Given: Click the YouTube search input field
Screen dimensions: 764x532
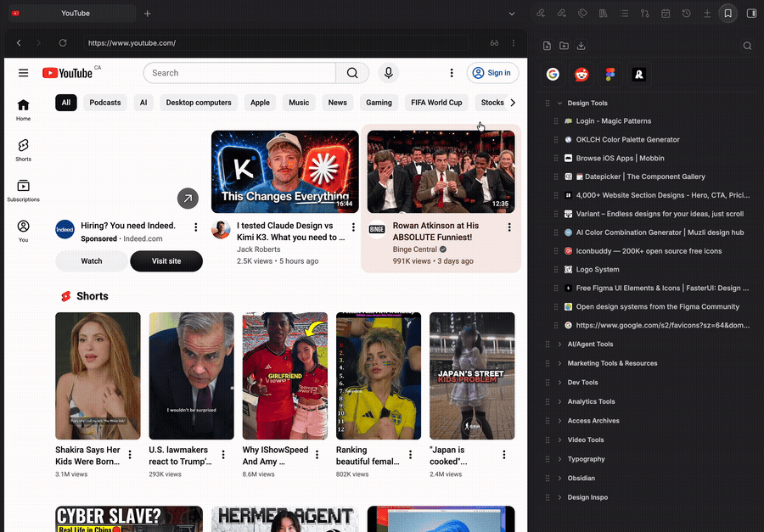Looking at the screenshot, I should pyautogui.click(x=239, y=73).
